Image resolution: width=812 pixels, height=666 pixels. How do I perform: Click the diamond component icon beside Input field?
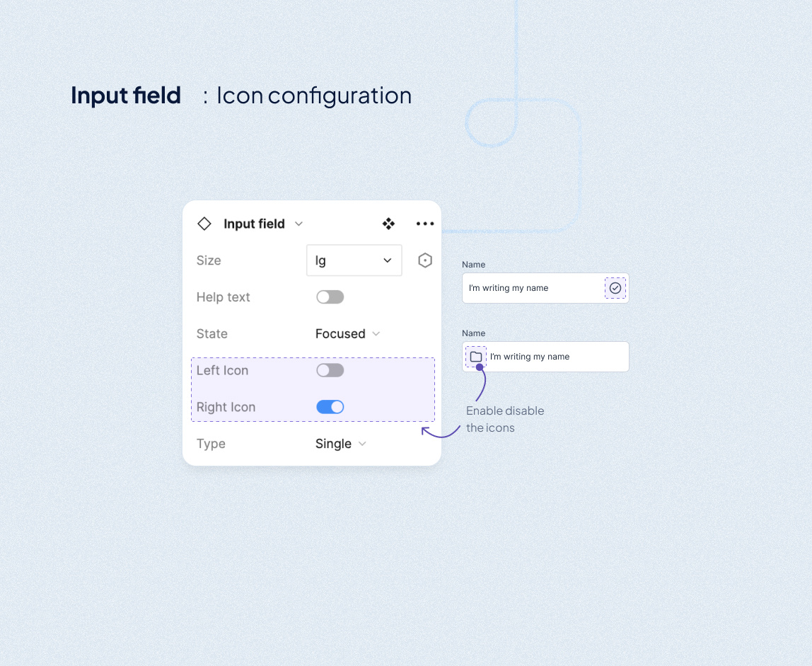click(x=204, y=224)
